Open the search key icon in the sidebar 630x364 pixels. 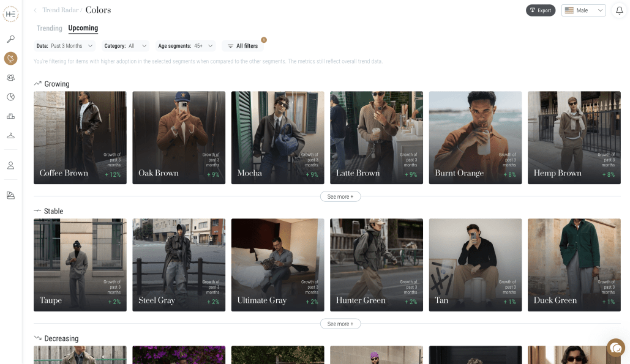tap(11, 39)
